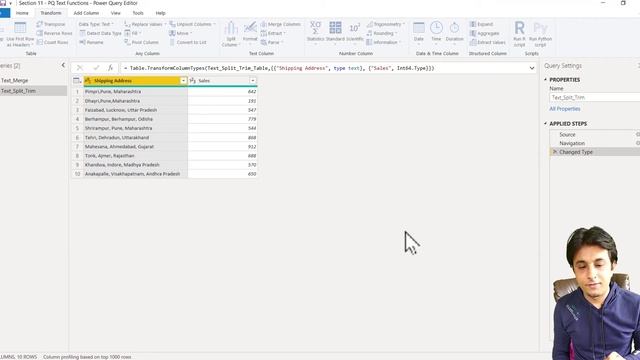
Task: Cancel the formula bar edit (X icon)
Action: pyautogui.click(x=80, y=68)
